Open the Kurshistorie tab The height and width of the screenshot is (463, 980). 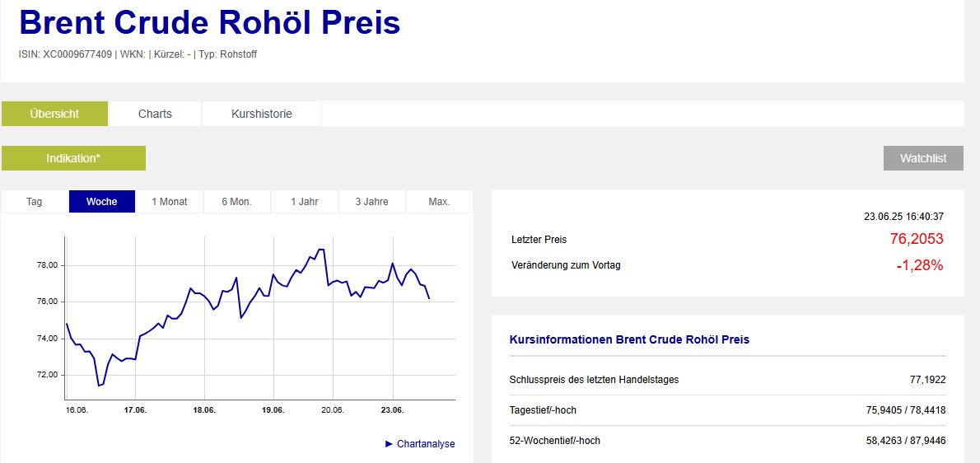262,114
